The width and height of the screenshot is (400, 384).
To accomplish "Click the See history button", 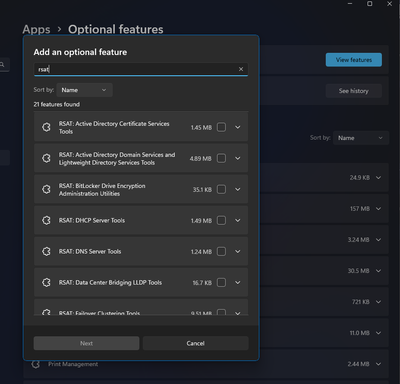I will point(354,91).
